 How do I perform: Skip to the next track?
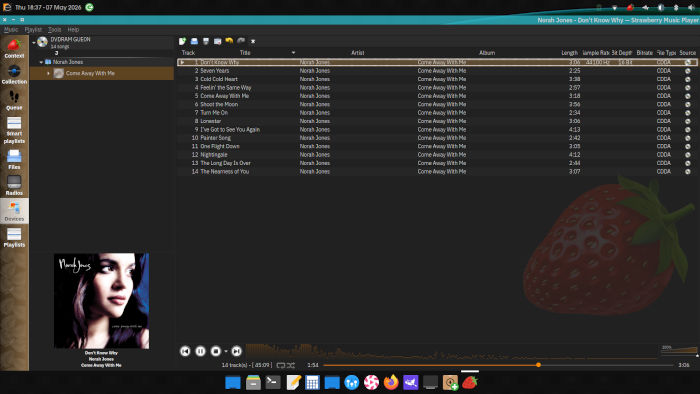pyautogui.click(x=237, y=351)
